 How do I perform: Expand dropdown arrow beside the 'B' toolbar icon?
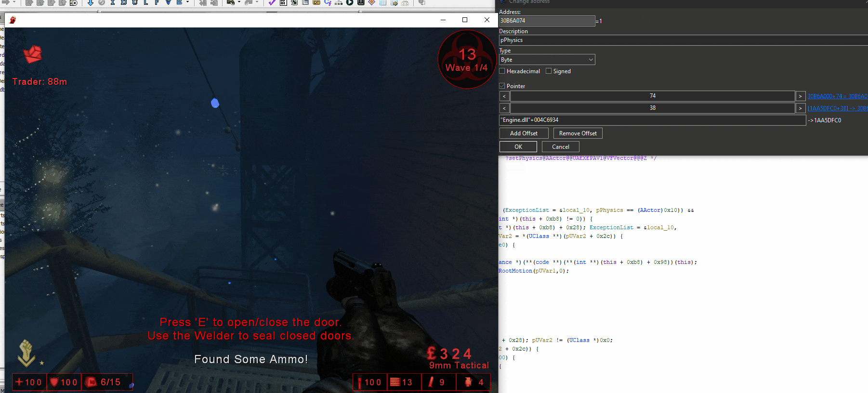pyautogui.click(x=187, y=2)
